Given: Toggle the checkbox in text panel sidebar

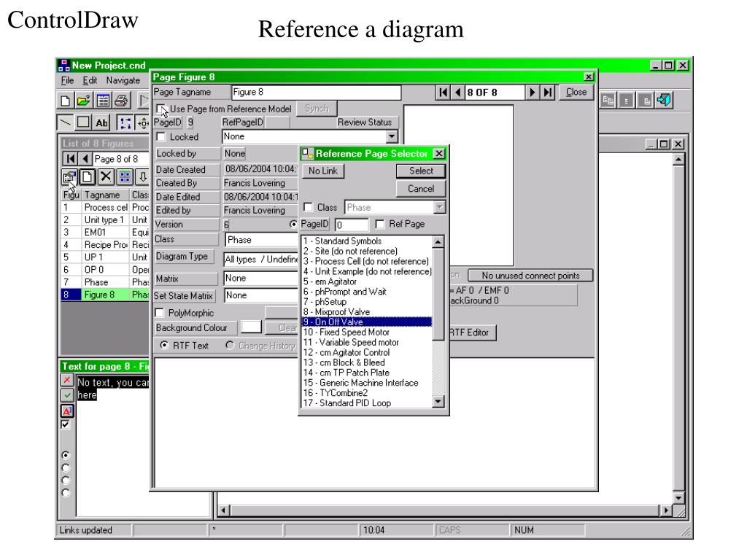Looking at the screenshot, I should click(x=66, y=424).
